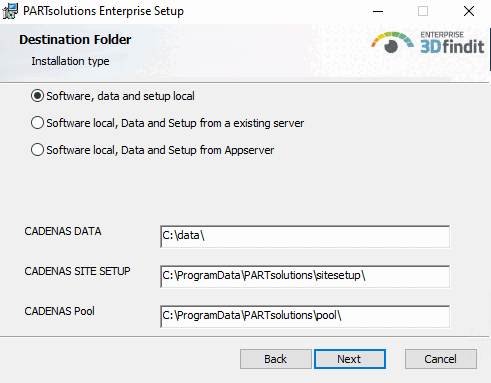The width and height of the screenshot is (491, 383).
Task: Close the setup window with X
Action: [469, 11]
